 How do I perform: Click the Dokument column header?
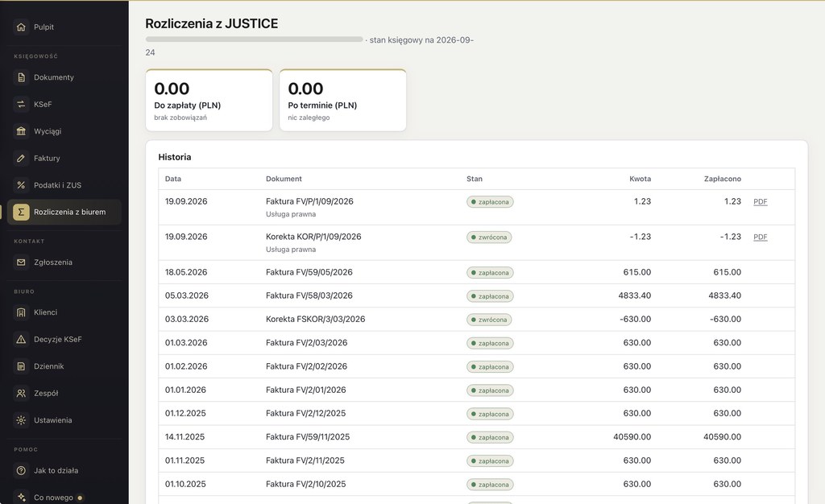[284, 179]
